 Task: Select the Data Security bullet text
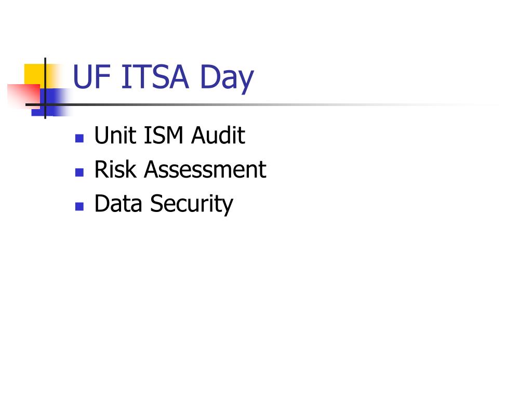point(164,204)
